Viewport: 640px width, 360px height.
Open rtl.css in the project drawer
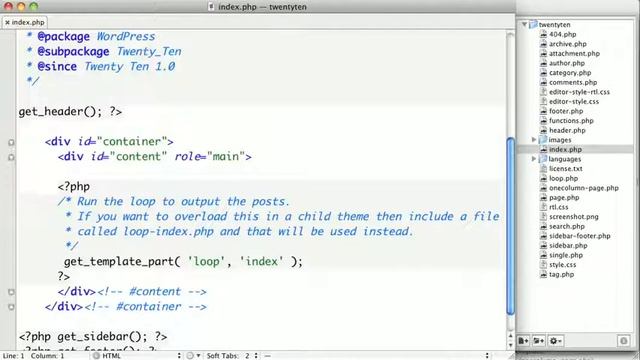558,207
